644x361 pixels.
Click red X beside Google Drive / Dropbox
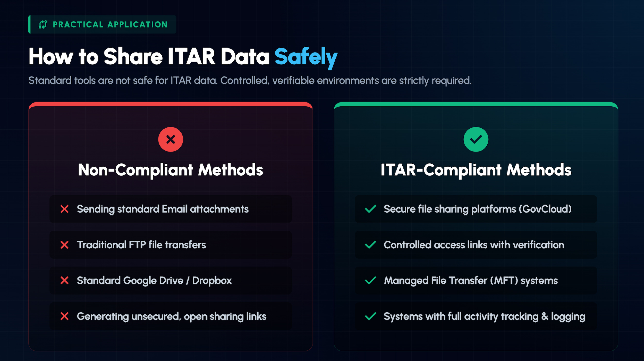(x=64, y=280)
